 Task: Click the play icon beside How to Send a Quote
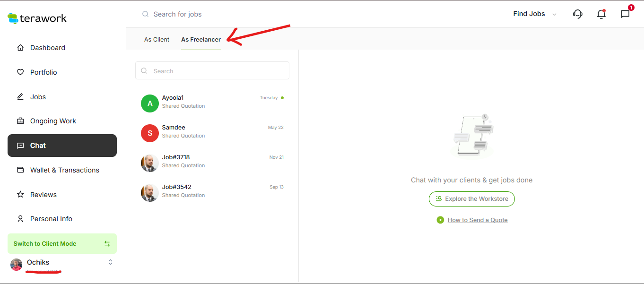click(440, 220)
